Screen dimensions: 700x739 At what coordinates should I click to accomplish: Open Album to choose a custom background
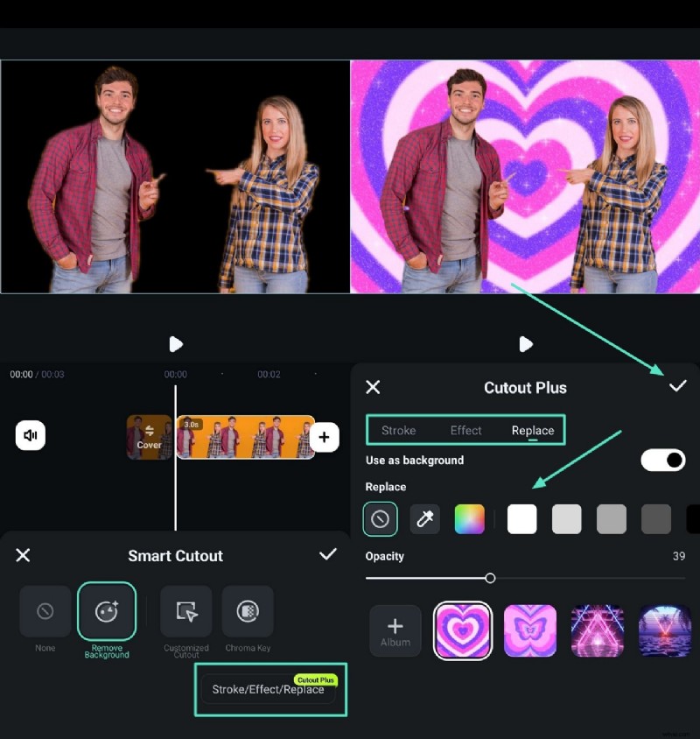(395, 630)
